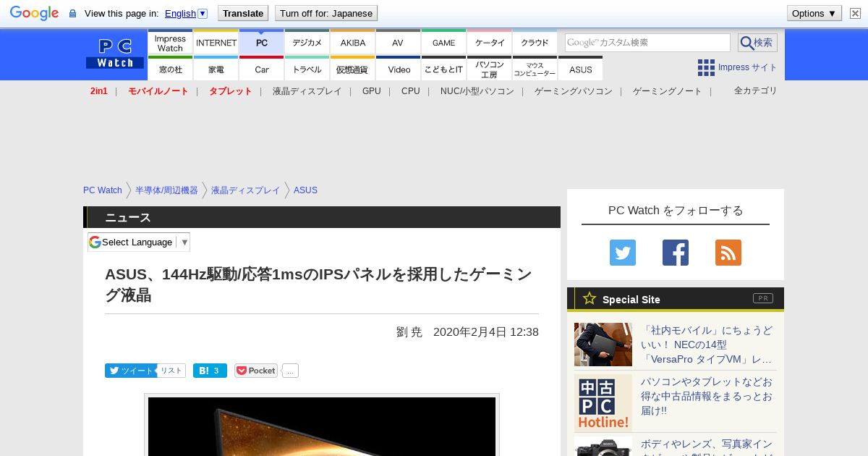Open the AV tab

pos(398,42)
